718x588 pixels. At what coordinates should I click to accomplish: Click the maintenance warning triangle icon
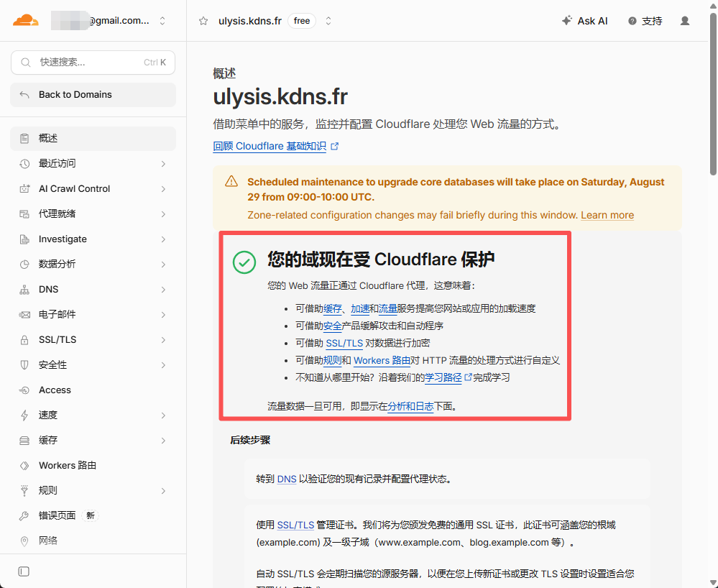[x=231, y=181]
